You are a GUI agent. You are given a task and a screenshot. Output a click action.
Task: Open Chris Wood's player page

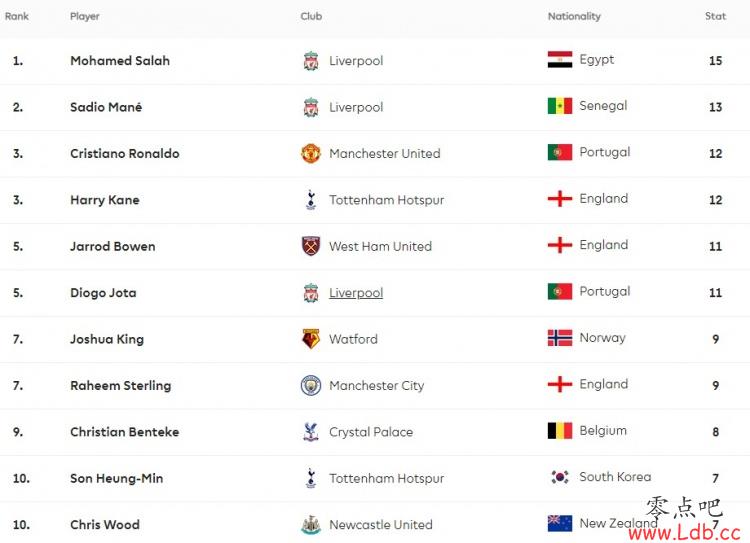[x=105, y=525]
